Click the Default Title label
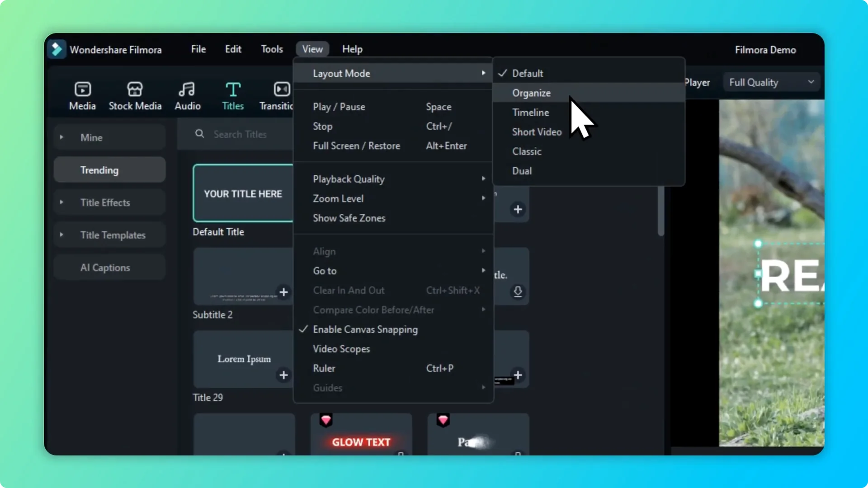Screen dimensions: 868x488 (x=218, y=232)
